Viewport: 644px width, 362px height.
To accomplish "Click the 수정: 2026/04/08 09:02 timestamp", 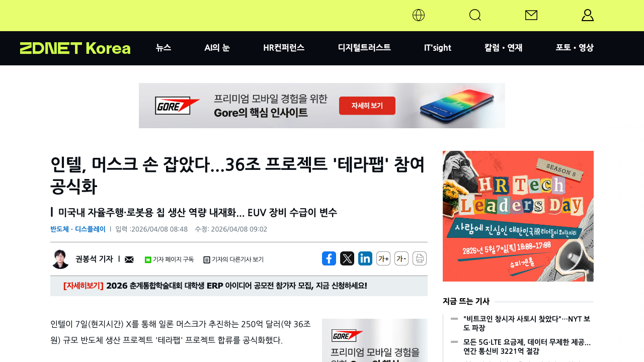I will [x=231, y=229].
